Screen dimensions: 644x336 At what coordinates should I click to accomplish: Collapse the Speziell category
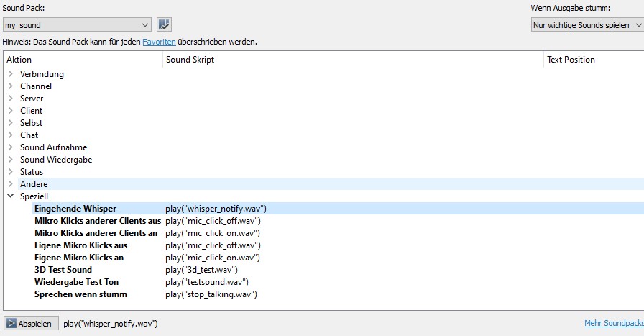(x=11, y=196)
